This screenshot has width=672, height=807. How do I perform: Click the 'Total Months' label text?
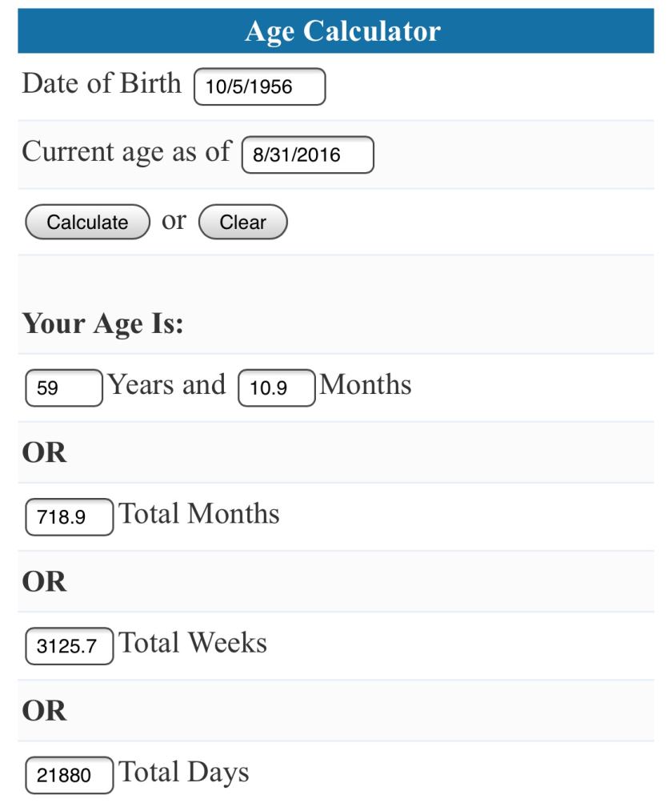[x=199, y=514]
